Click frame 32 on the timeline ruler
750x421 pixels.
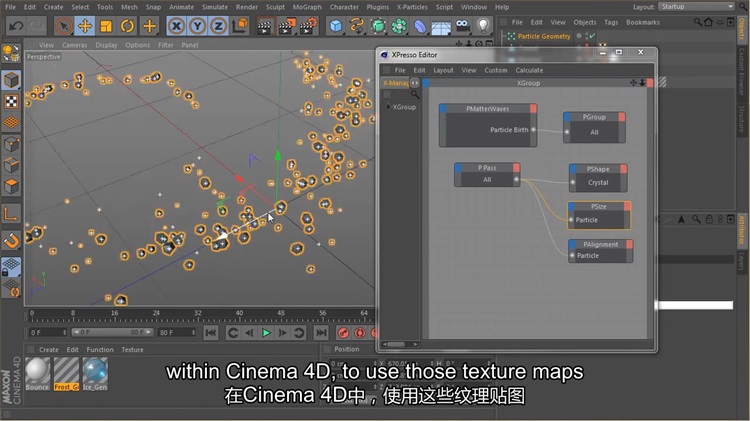198,313
